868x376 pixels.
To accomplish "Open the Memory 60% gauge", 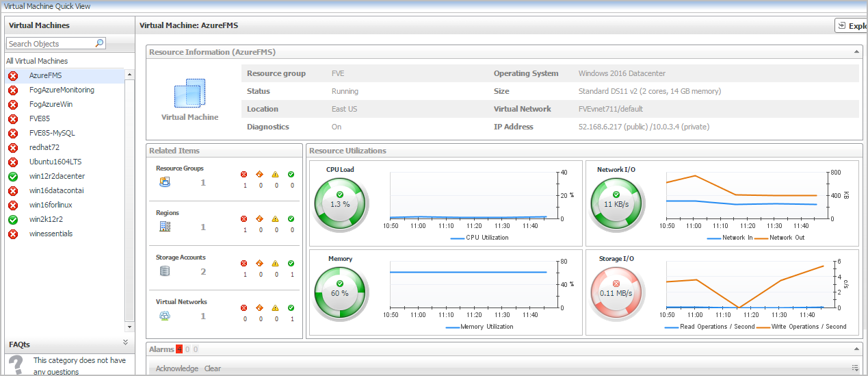I will click(340, 292).
